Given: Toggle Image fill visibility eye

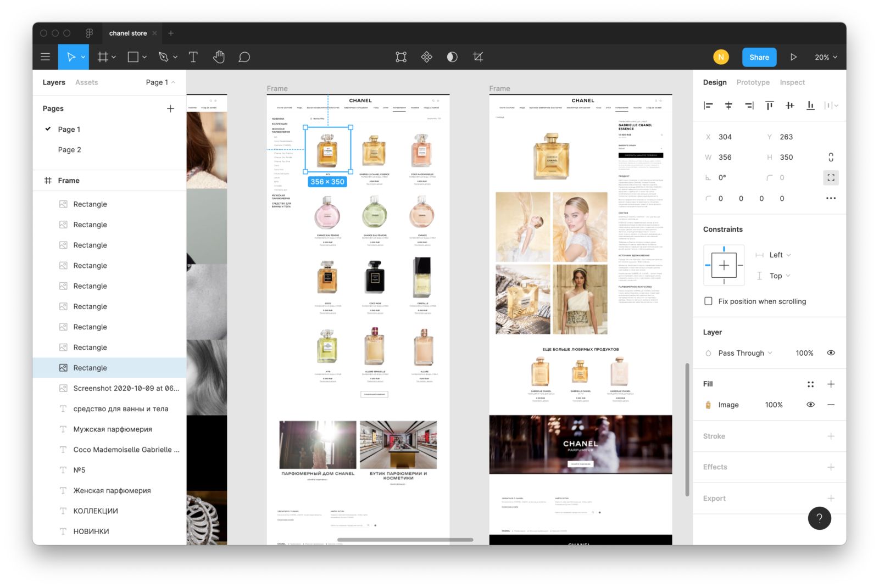Looking at the screenshot, I should coord(810,405).
